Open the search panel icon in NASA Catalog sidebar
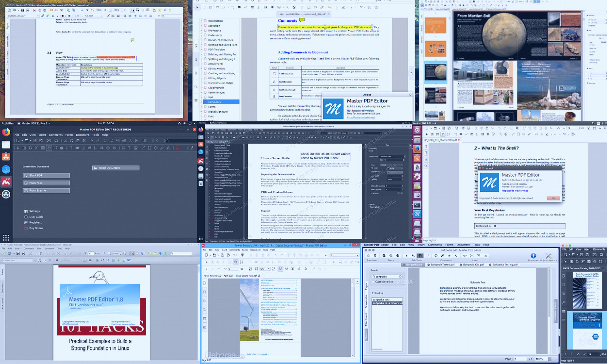 point(564,302)
